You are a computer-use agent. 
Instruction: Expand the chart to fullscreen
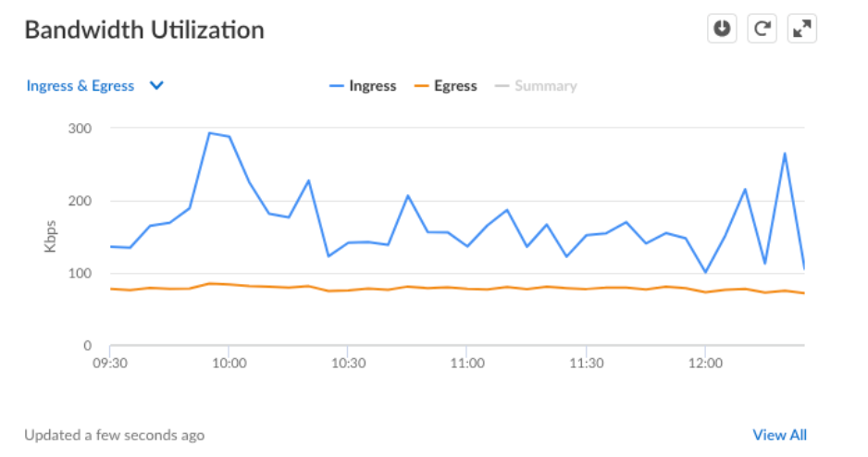coord(801,29)
